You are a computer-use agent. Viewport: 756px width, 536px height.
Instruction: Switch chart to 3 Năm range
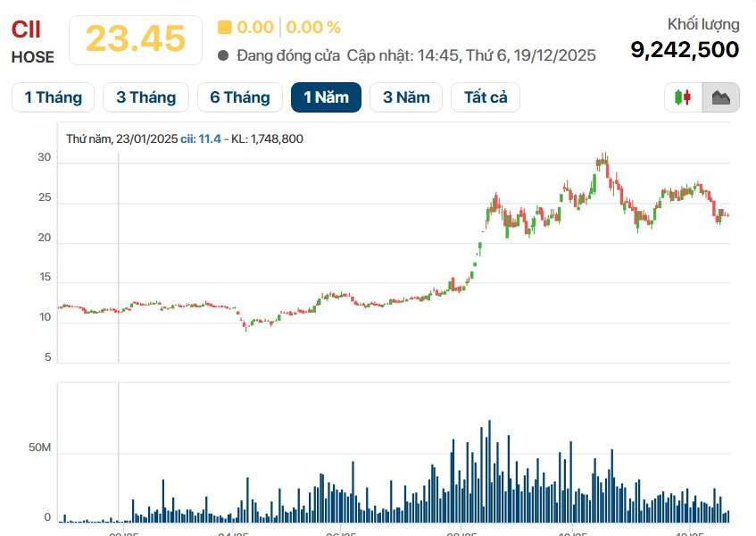click(406, 97)
